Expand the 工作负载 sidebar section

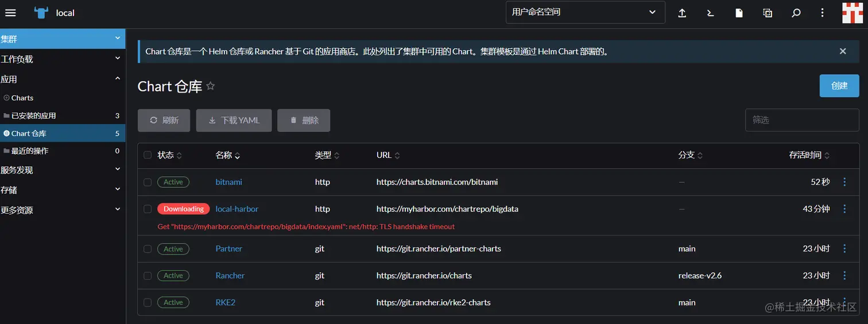coord(63,59)
